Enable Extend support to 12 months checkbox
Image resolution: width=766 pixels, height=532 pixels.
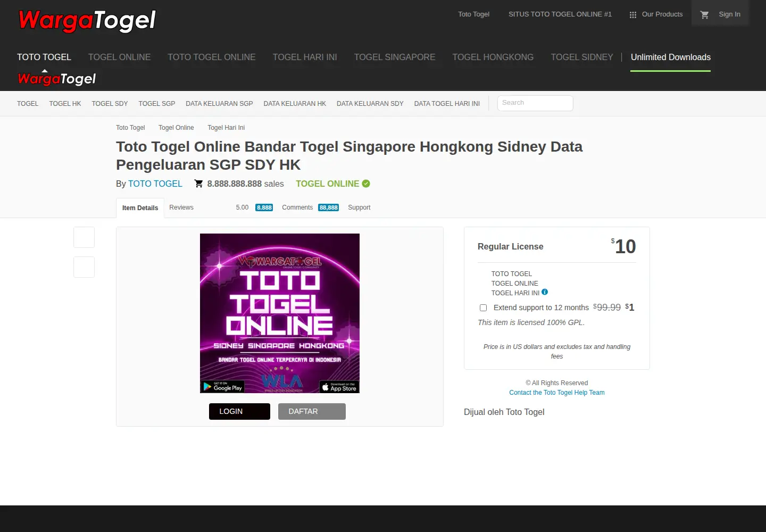point(483,307)
